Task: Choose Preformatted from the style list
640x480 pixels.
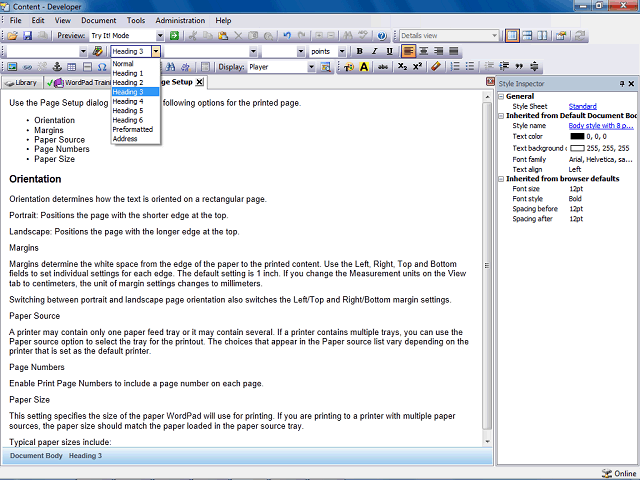Action: click(x=135, y=129)
